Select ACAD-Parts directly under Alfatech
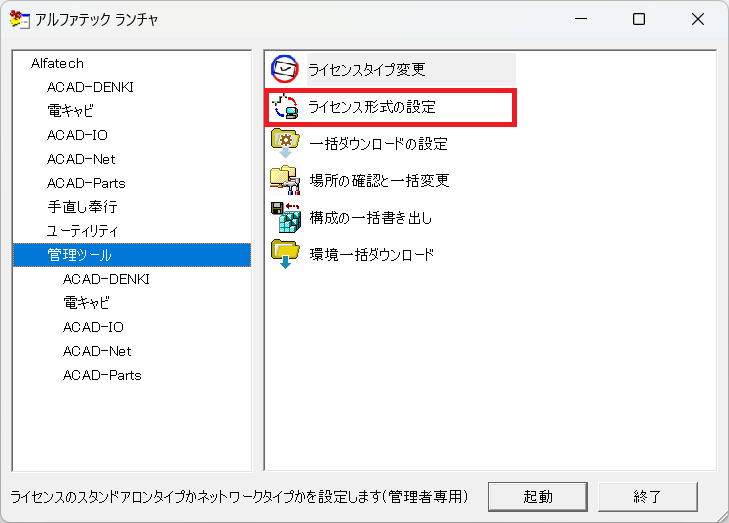This screenshot has width=729, height=523. pyautogui.click(x=86, y=183)
